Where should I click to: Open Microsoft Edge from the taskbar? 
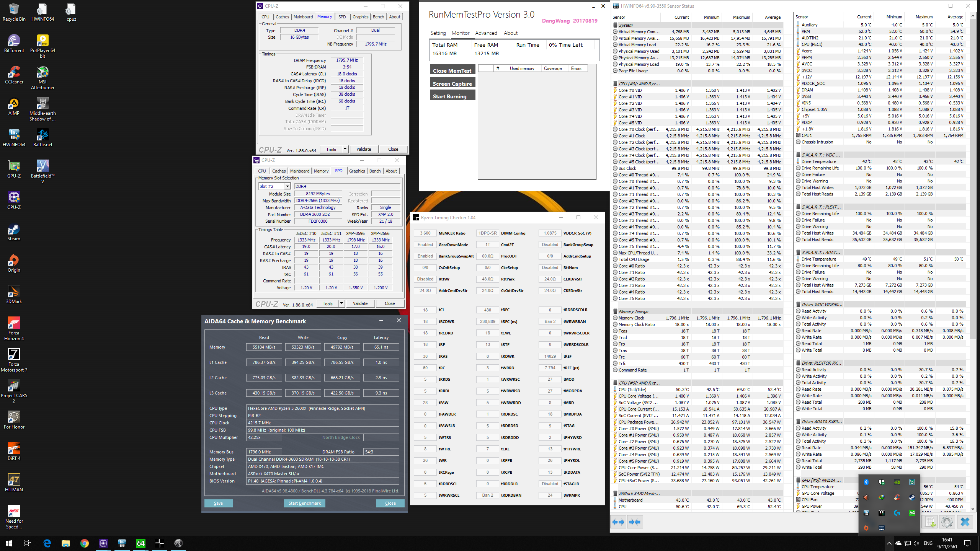(47, 543)
